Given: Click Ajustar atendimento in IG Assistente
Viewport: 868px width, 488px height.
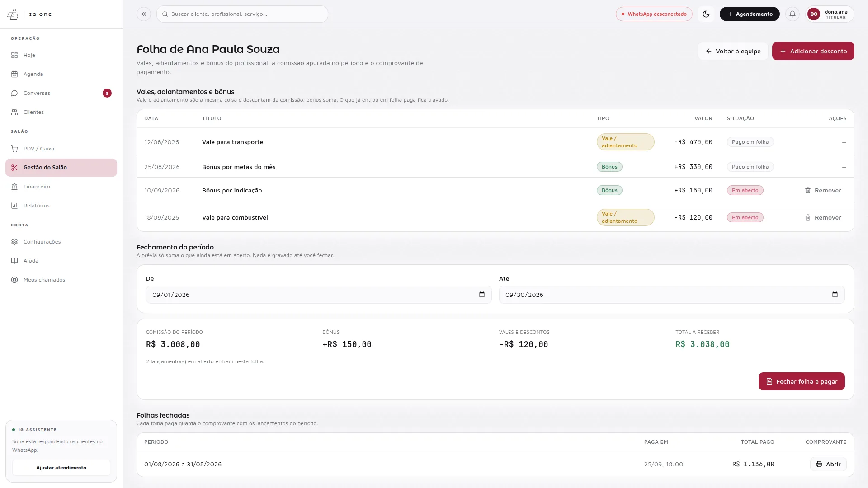Looking at the screenshot, I should click(61, 468).
